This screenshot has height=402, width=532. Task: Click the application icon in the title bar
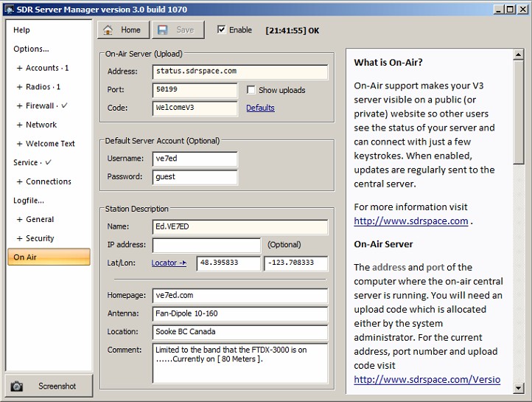[9, 9]
